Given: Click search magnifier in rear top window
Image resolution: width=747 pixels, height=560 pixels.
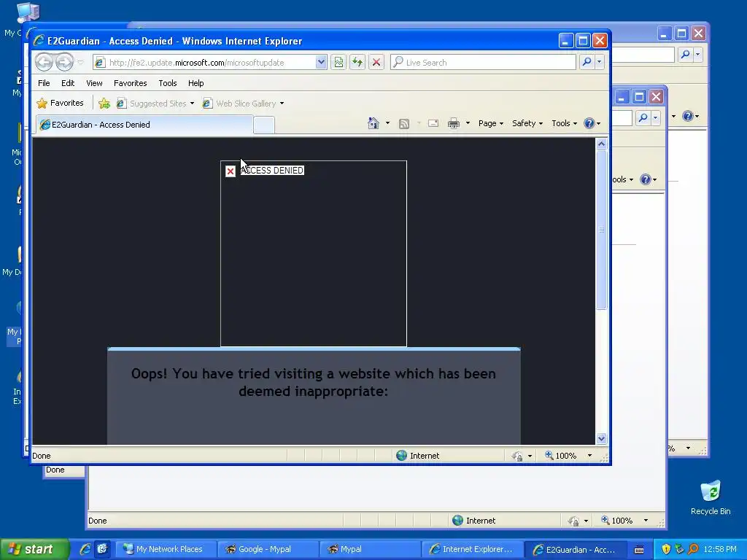Looking at the screenshot, I should click(x=685, y=54).
